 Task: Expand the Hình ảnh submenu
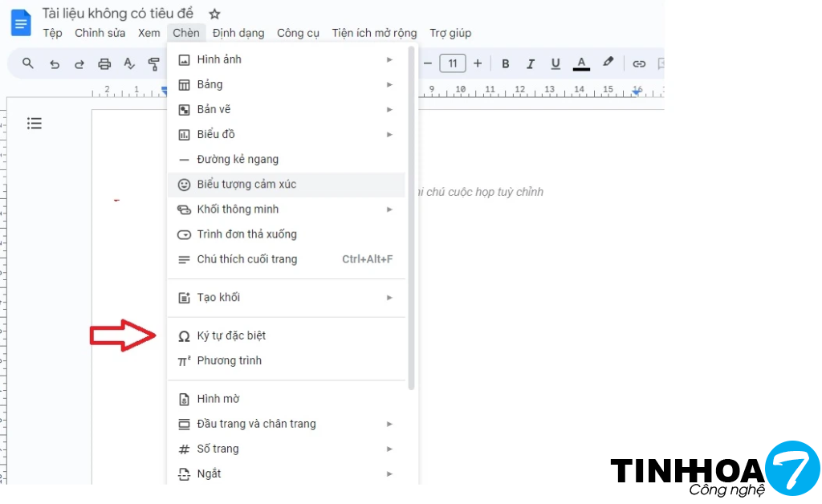(287, 59)
